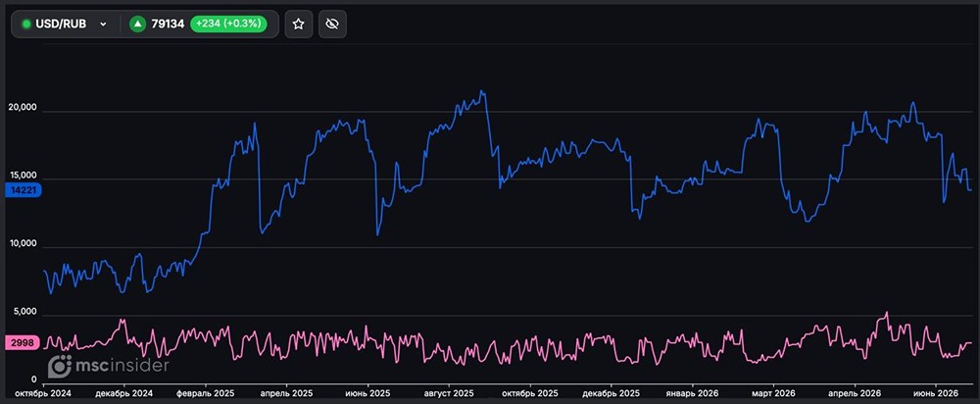Click the февраль 2025 axis label
Image resolution: width=980 pixels, height=404 pixels.
click(x=206, y=393)
